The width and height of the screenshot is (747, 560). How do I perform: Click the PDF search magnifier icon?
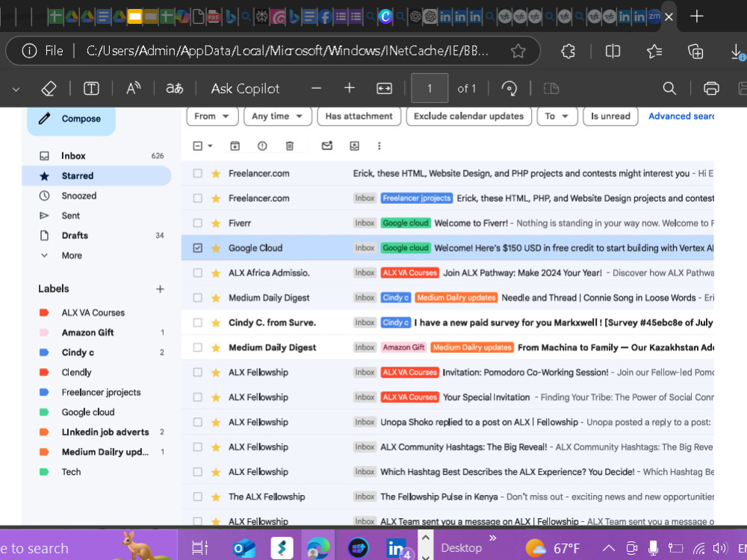point(669,89)
